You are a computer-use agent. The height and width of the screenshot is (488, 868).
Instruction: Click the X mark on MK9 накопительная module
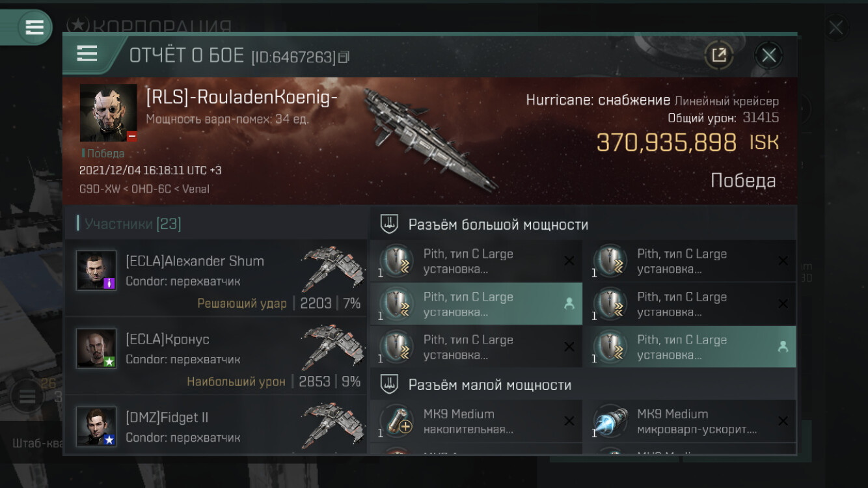[x=569, y=421]
